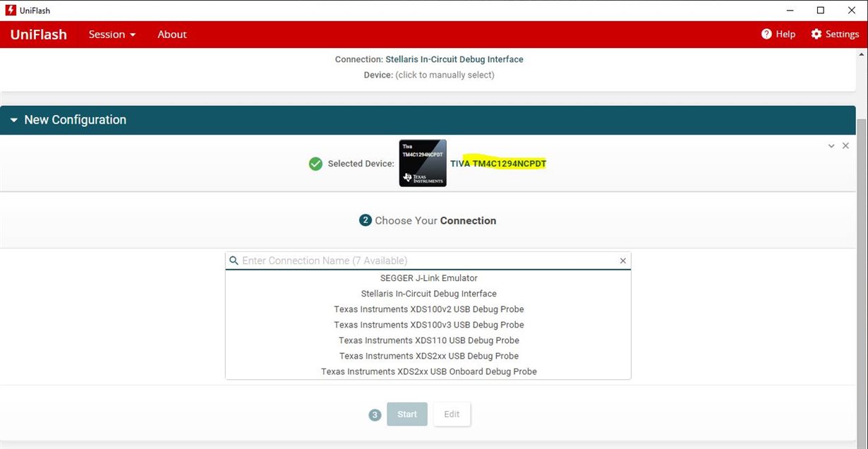Screen dimensions: 868x449
Task: Click the UniFlash app icon in title bar
Action: click(10, 11)
